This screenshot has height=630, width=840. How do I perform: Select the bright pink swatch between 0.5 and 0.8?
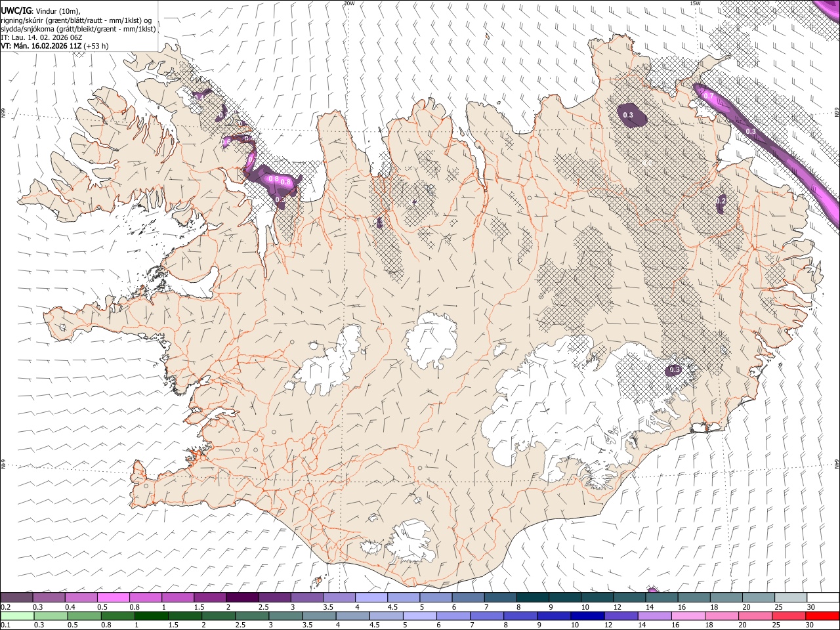pos(114,598)
